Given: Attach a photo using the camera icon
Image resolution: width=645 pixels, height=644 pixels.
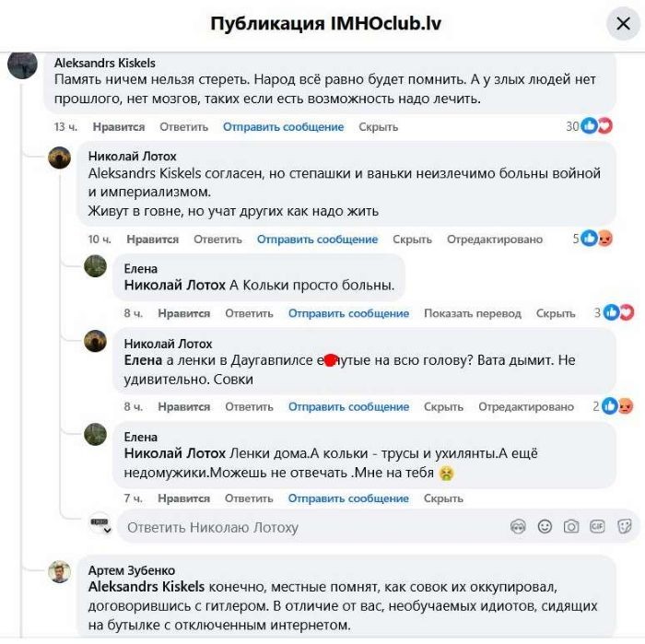Looking at the screenshot, I should (x=571, y=527).
